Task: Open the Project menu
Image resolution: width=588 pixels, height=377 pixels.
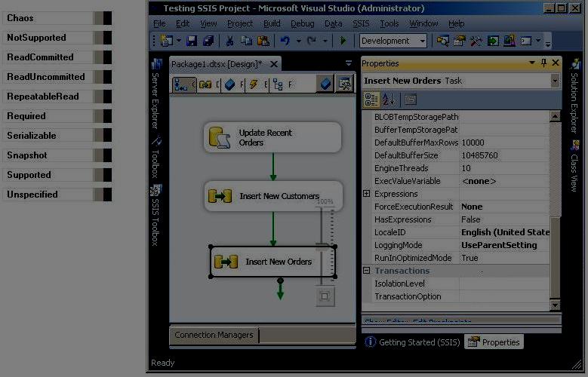Action: point(240,23)
